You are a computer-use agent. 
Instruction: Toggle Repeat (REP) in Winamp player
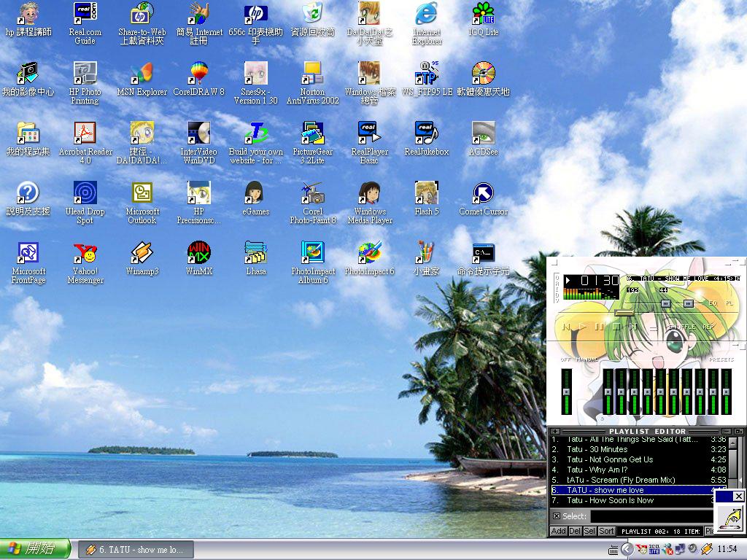pyautogui.click(x=708, y=327)
